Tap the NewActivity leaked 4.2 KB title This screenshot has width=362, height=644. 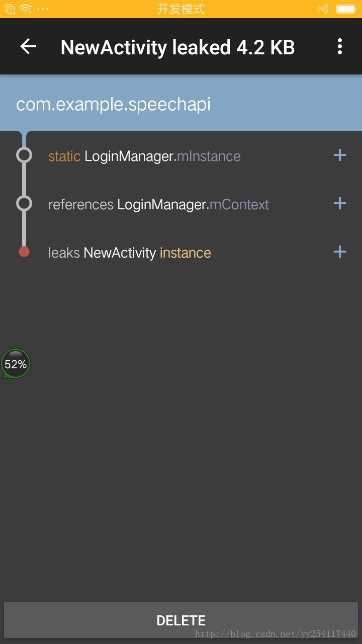tap(177, 47)
